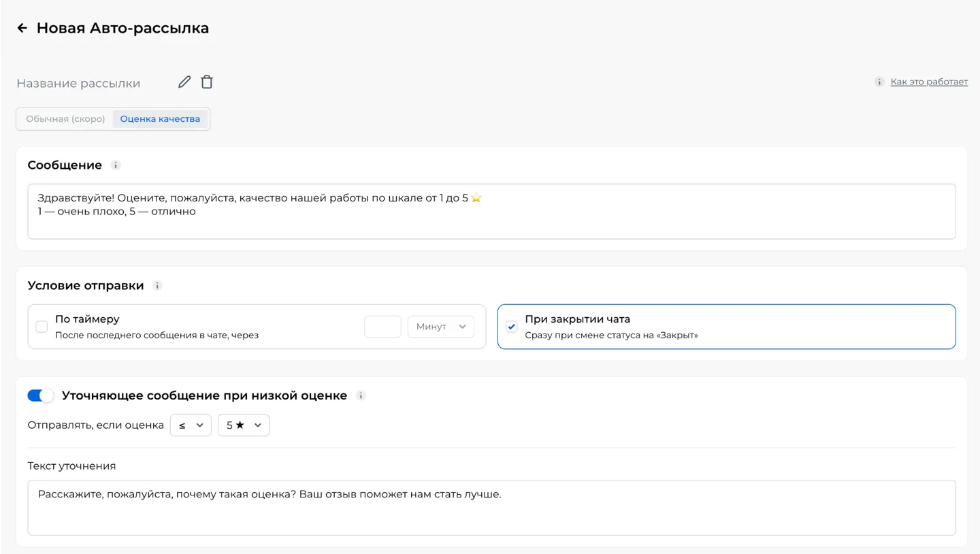Screen dimensions: 980x554
Task: Click into the Текст уточнения text area
Action: (x=491, y=508)
